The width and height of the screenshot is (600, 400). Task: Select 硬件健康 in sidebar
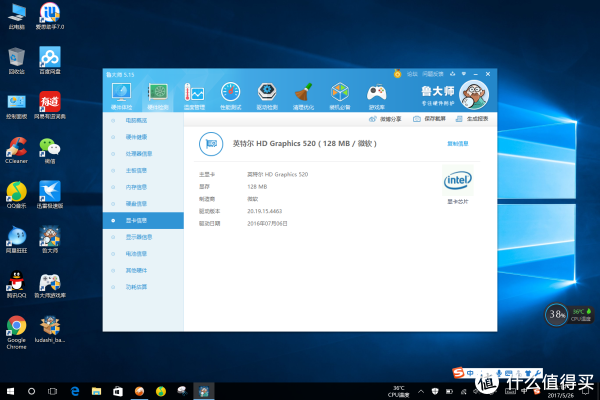(x=143, y=137)
